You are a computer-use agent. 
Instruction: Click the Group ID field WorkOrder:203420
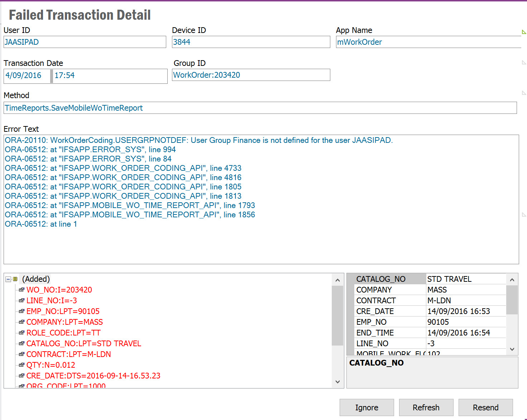point(251,75)
